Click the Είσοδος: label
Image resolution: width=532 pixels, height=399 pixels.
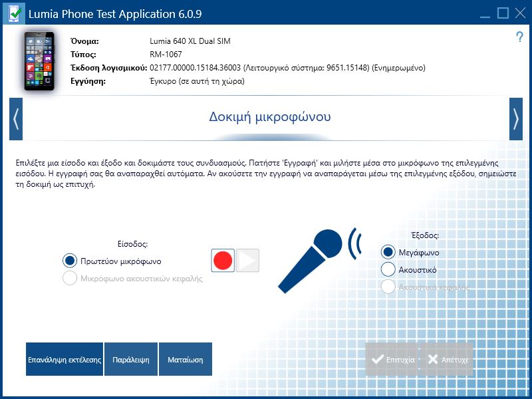(x=132, y=244)
